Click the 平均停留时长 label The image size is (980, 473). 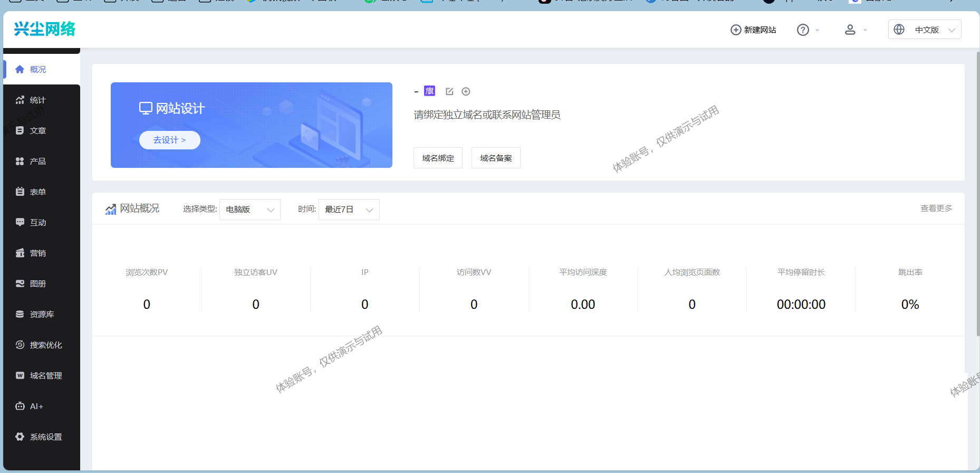point(801,272)
